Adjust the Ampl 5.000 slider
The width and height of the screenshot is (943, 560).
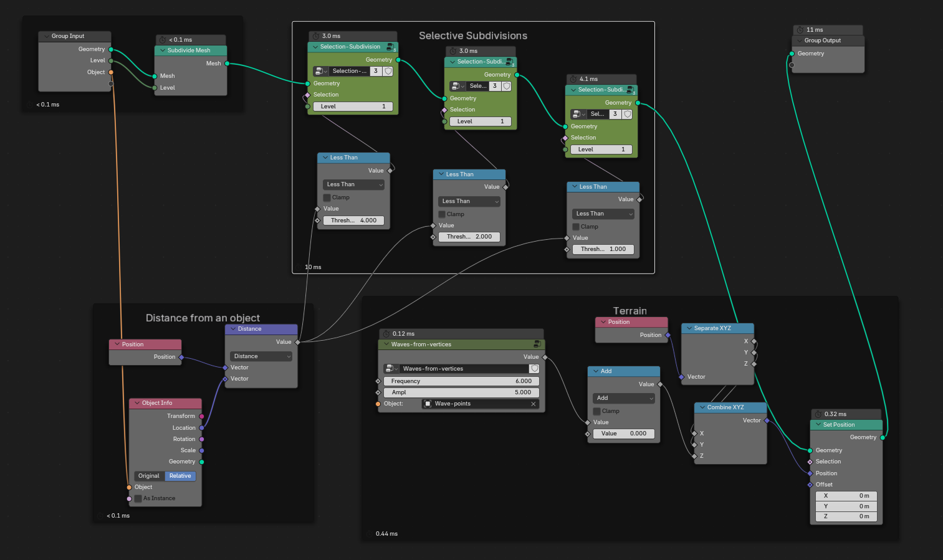point(461,392)
